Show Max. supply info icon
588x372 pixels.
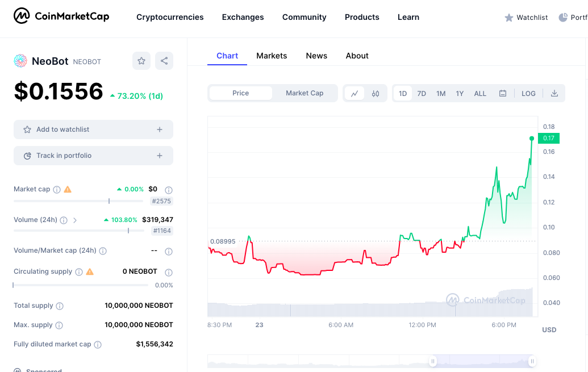click(x=59, y=325)
